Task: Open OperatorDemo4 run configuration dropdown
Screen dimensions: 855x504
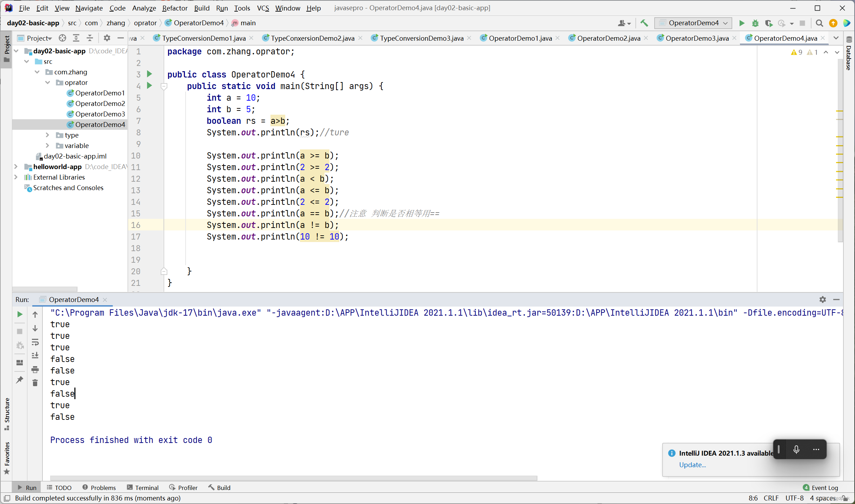Action: pyautogui.click(x=693, y=23)
